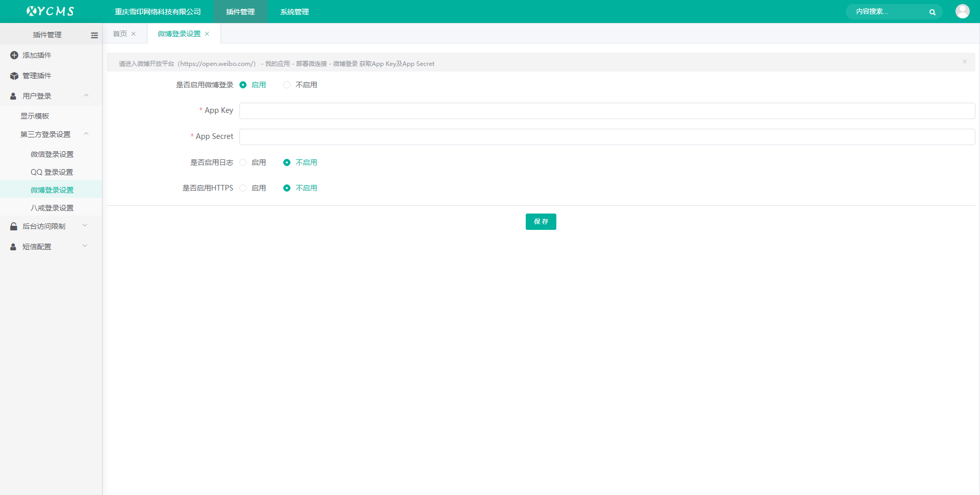The image size is (980, 495).
Task: Focus the App Key input field
Action: tap(607, 111)
